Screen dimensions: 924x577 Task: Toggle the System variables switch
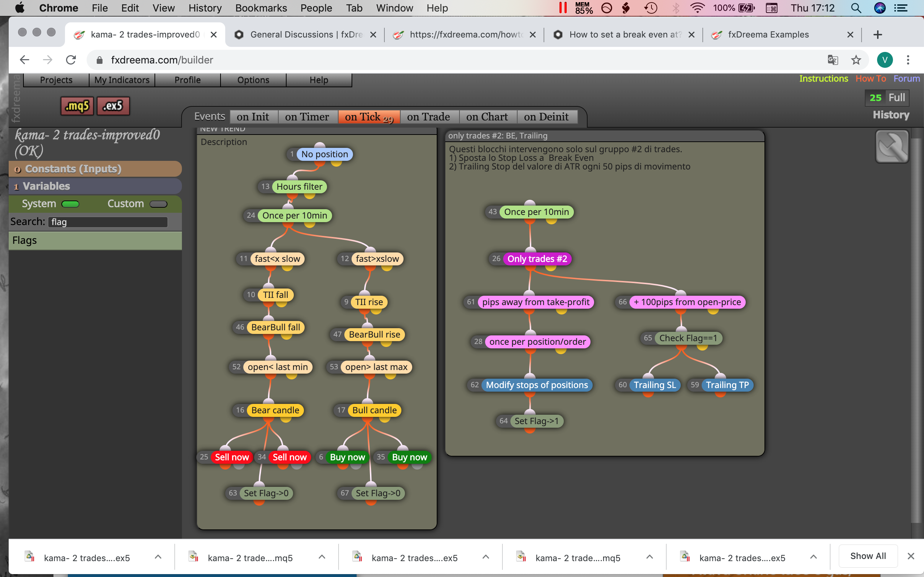pyautogui.click(x=70, y=204)
